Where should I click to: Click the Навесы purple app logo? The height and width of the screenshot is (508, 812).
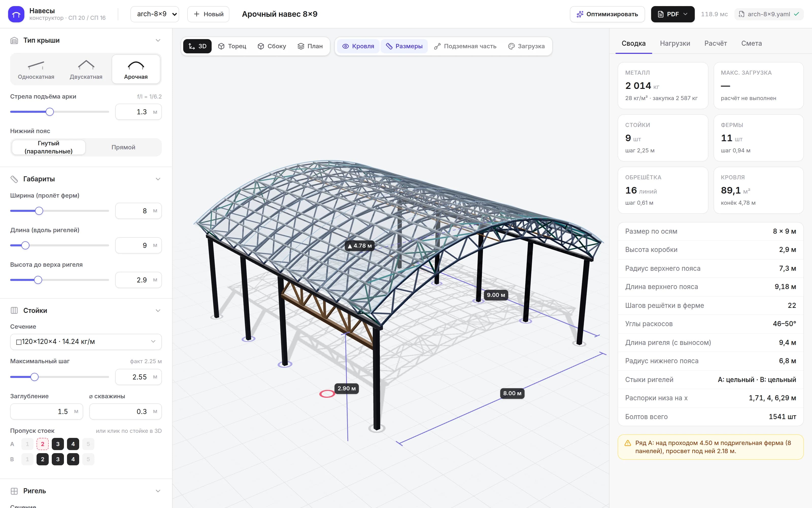pyautogui.click(x=16, y=14)
